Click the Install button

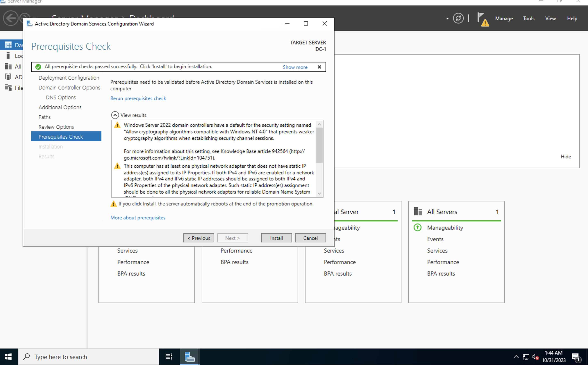coord(276,238)
